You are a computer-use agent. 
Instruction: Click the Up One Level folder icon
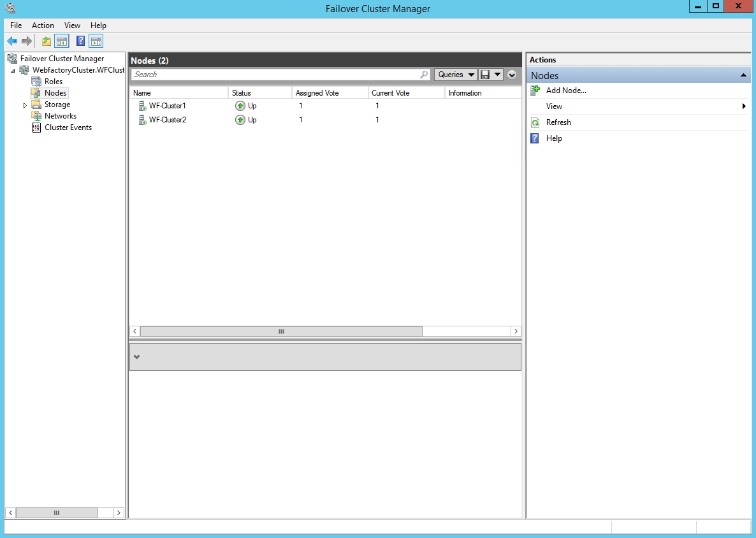46,41
